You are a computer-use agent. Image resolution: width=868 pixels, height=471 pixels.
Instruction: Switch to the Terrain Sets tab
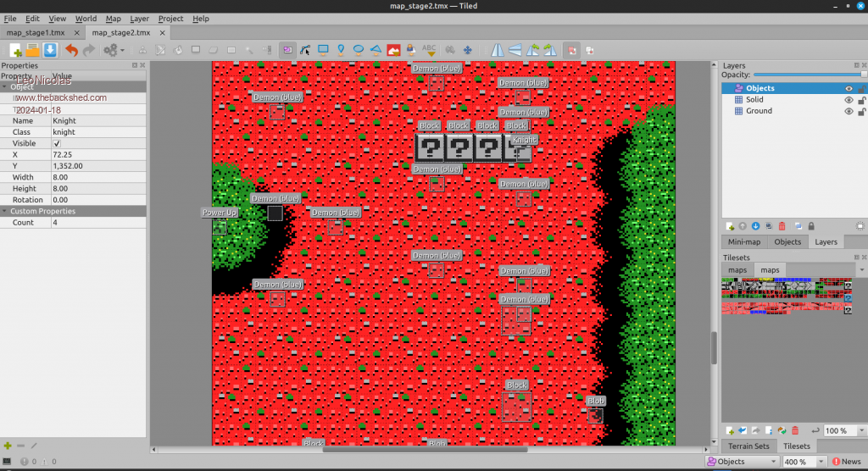[x=748, y=446]
